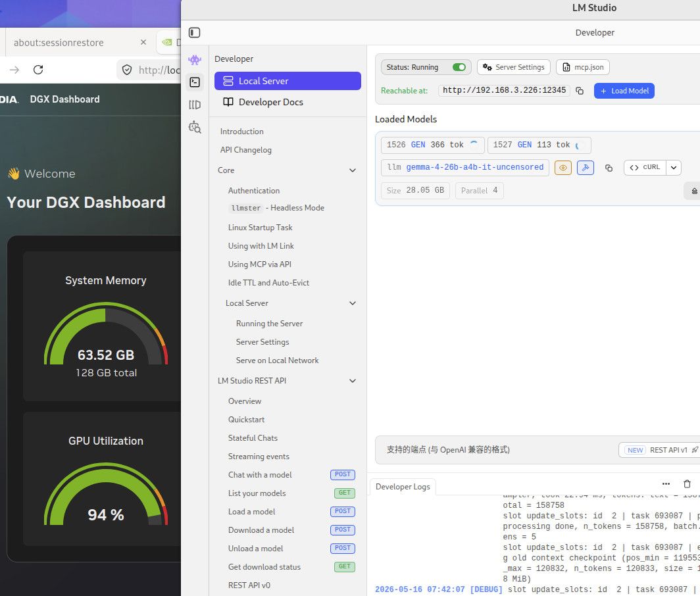Open the My Models library icon
Viewport: 700px width, 596px height.
[195, 105]
